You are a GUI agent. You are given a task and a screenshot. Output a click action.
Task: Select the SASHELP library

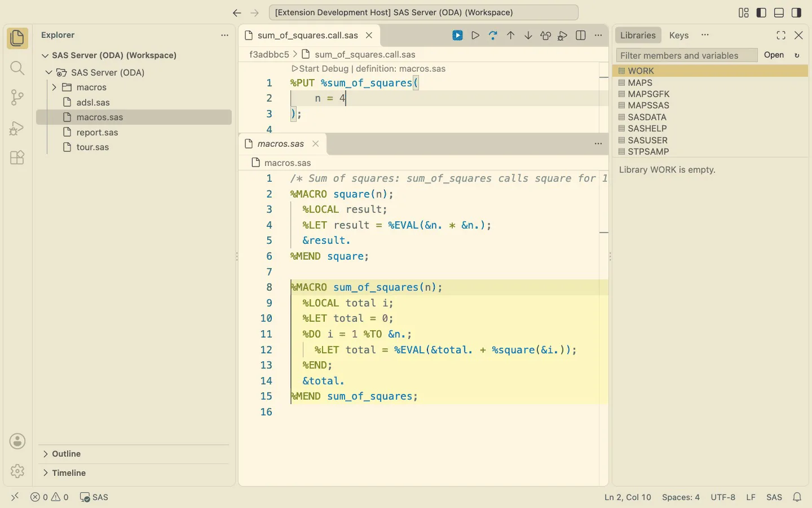click(710, 129)
